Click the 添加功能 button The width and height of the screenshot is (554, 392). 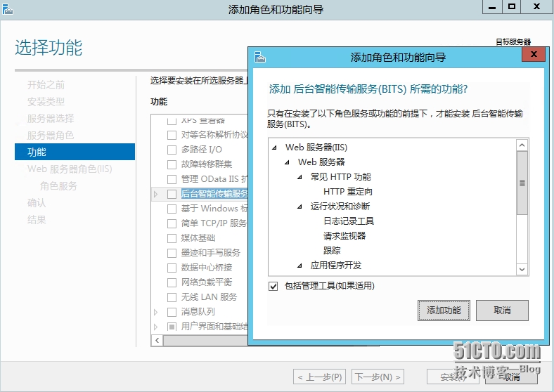(444, 311)
